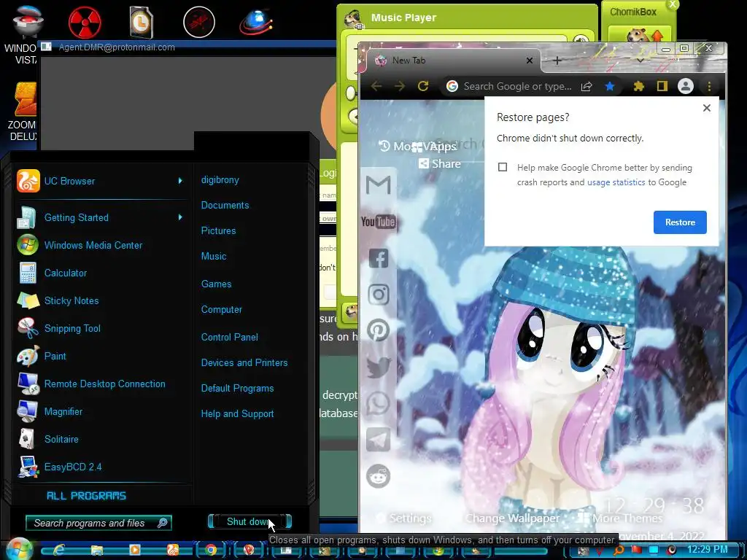Open Help and Support
Screen dimensions: 747x560
(237, 414)
